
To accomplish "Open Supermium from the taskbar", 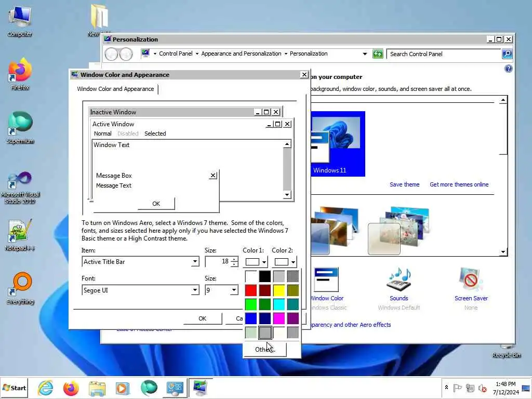I will click(x=149, y=388).
